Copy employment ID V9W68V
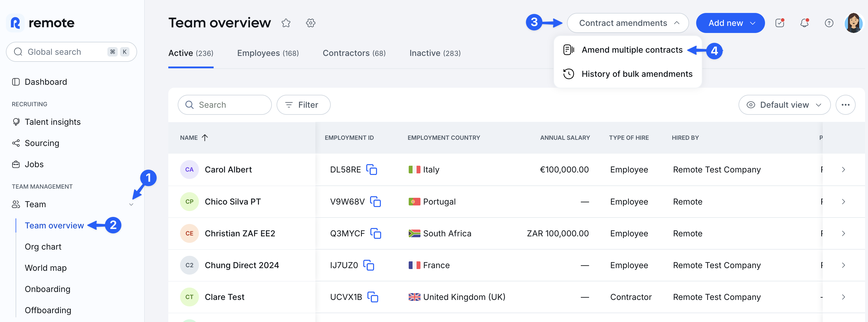Image resolution: width=868 pixels, height=322 pixels. [x=375, y=202]
